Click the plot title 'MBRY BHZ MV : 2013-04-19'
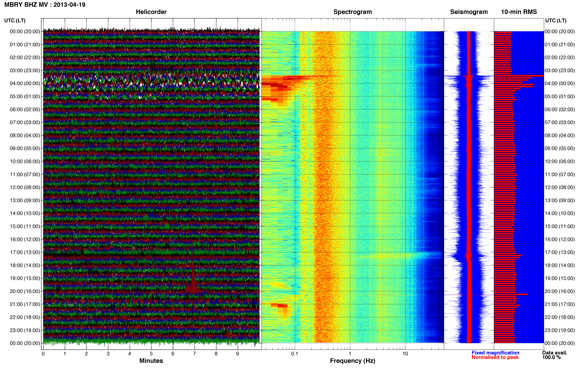 tap(45, 5)
